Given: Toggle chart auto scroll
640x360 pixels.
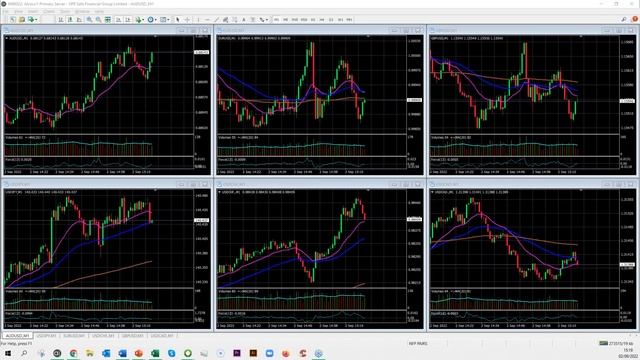Looking at the screenshot, I should click(118, 19).
